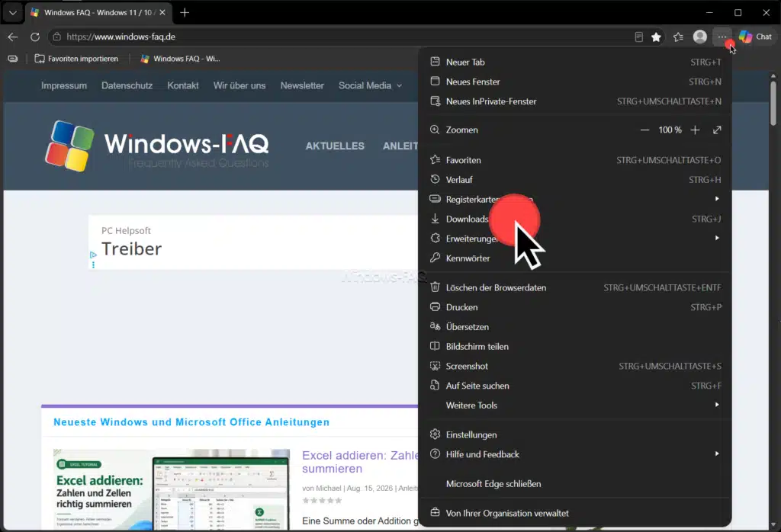This screenshot has width=781, height=532.
Task: Click the Bildschirm teilen split icon
Action: pos(435,346)
